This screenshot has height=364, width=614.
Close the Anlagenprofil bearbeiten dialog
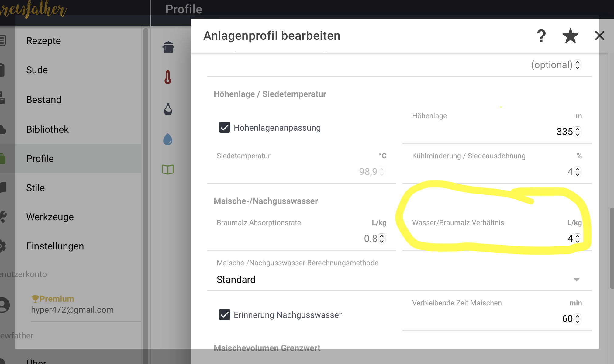(x=599, y=36)
